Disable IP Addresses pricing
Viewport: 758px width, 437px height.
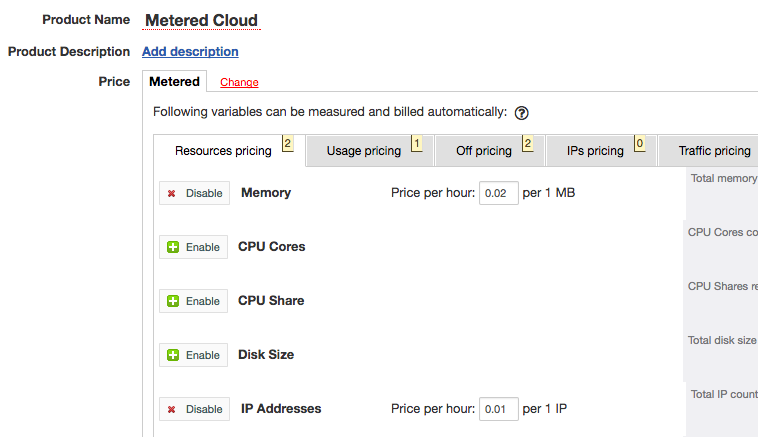coord(194,409)
